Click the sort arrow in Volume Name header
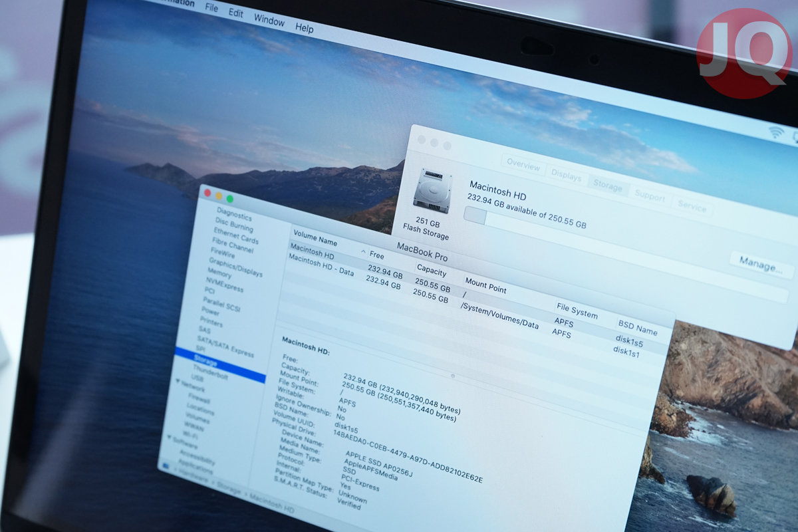Image resolution: width=798 pixels, height=532 pixels. 363,252
